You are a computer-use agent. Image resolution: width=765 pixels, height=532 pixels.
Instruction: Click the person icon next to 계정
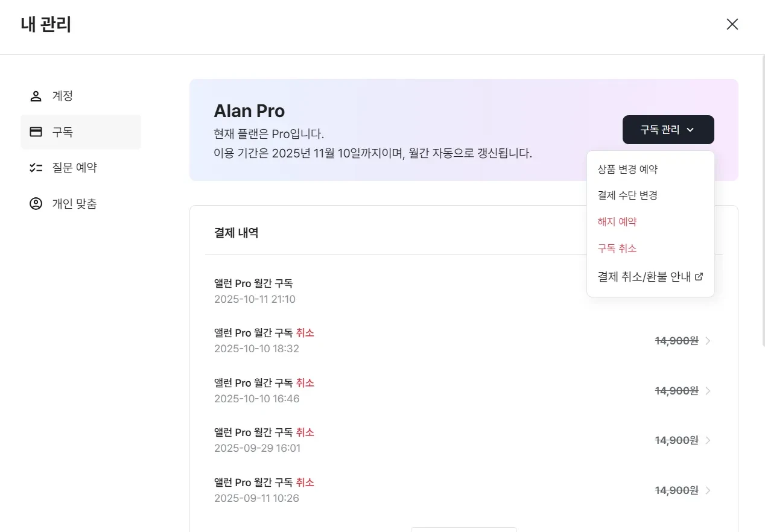coord(36,97)
